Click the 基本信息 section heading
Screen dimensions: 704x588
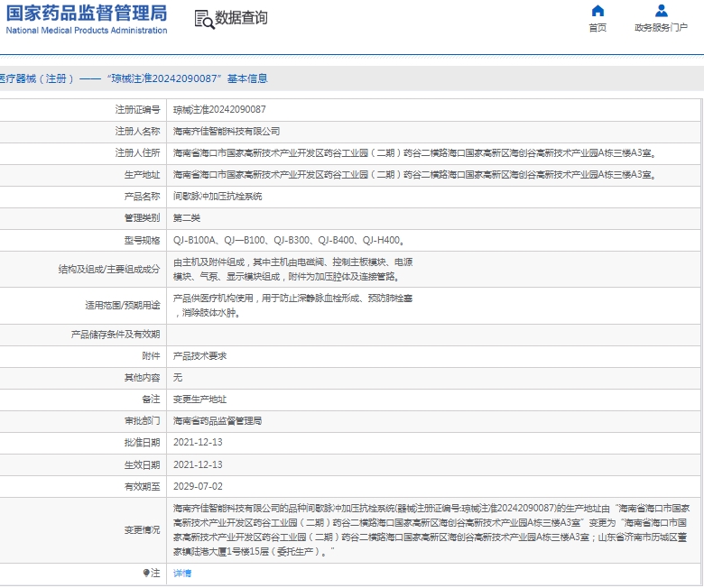pyautogui.click(x=247, y=79)
